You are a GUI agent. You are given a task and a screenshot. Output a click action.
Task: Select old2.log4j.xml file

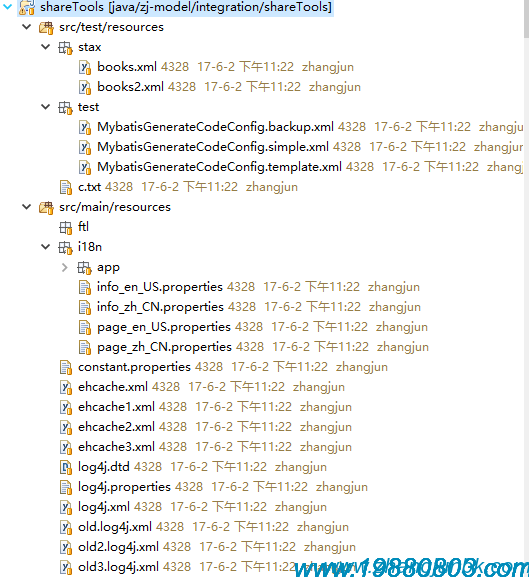click(118, 547)
